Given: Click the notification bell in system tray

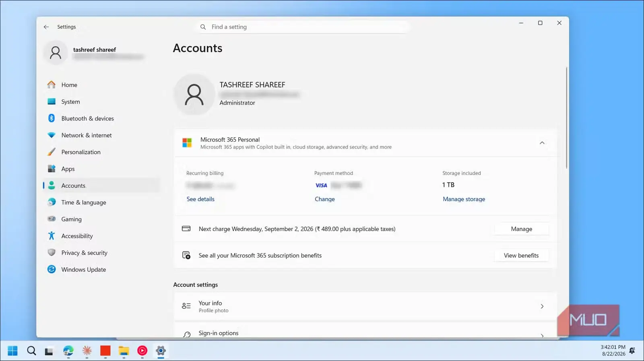Looking at the screenshot, I should pos(632,351).
